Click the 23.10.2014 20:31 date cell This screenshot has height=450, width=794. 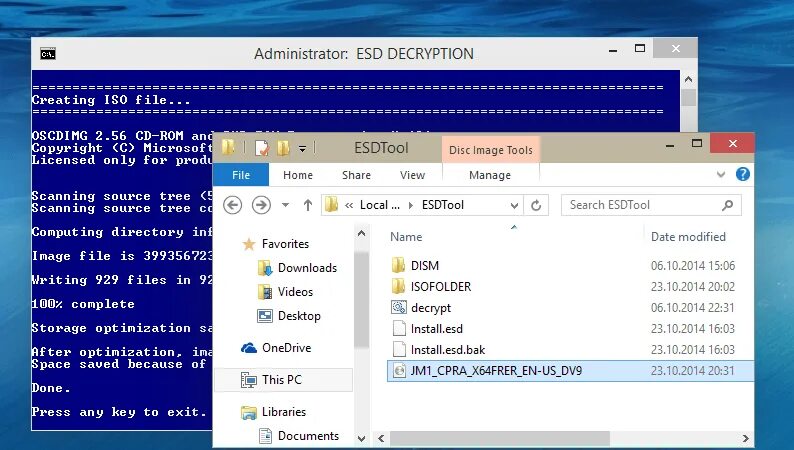click(x=692, y=371)
